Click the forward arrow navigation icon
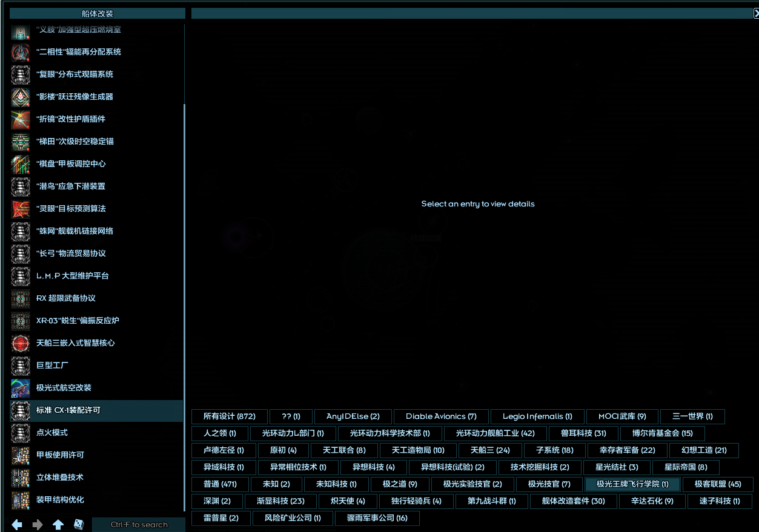Viewport: 759px width, 532px height. (x=38, y=525)
